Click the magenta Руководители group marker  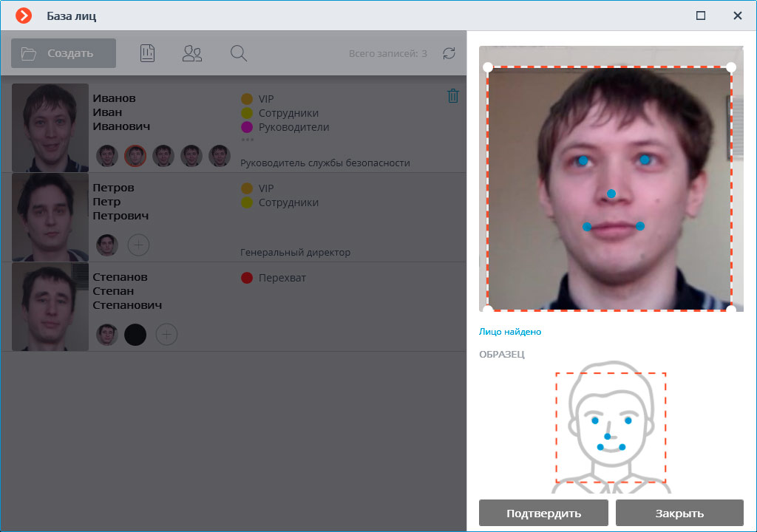247,127
